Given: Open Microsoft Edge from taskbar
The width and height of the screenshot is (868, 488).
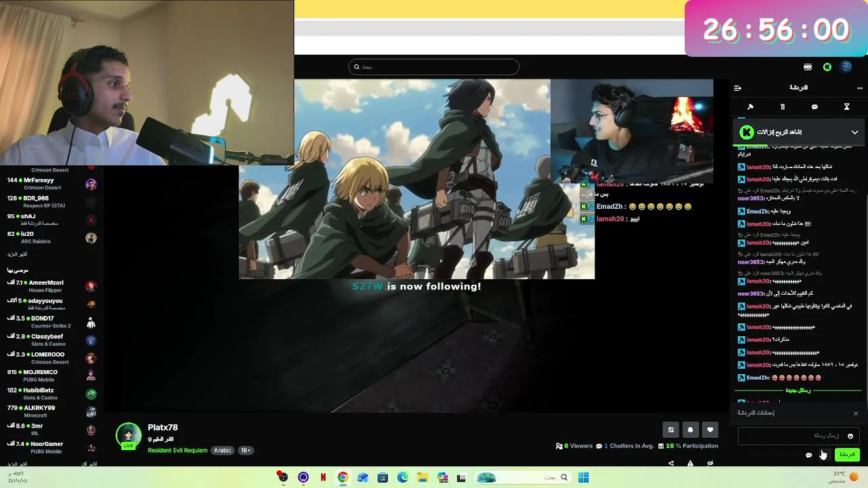Looking at the screenshot, I should (x=403, y=478).
